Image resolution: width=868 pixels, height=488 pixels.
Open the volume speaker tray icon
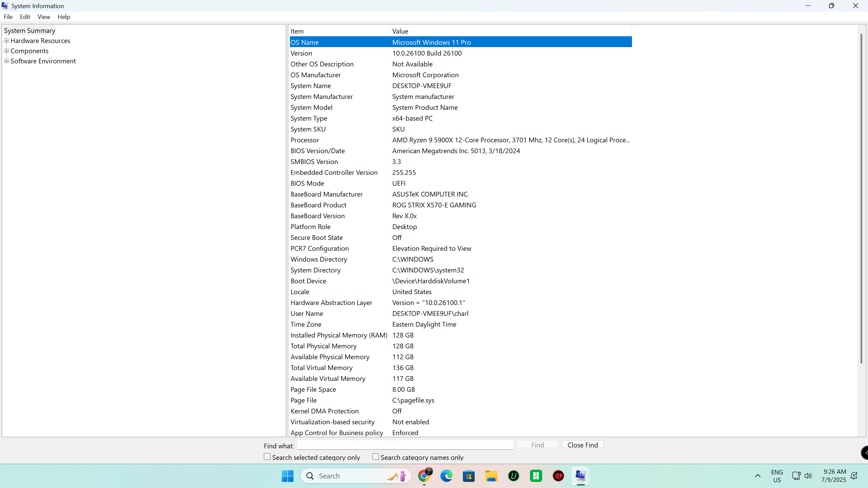808,476
